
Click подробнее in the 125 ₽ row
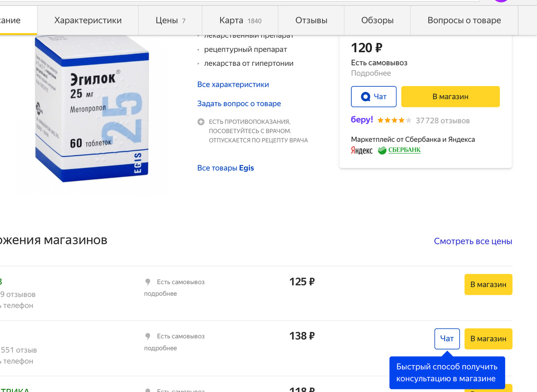(x=161, y=294)
